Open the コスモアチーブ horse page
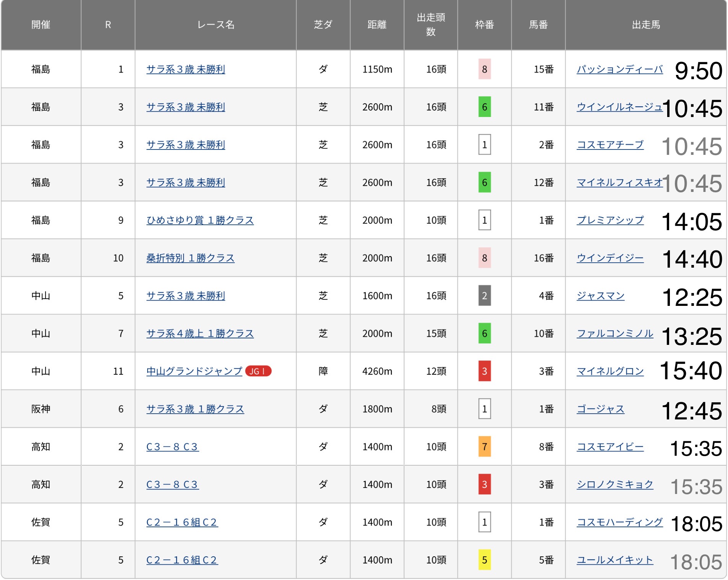Image resolution: width=728 pixels, height=580 pixels. point(610,145)
